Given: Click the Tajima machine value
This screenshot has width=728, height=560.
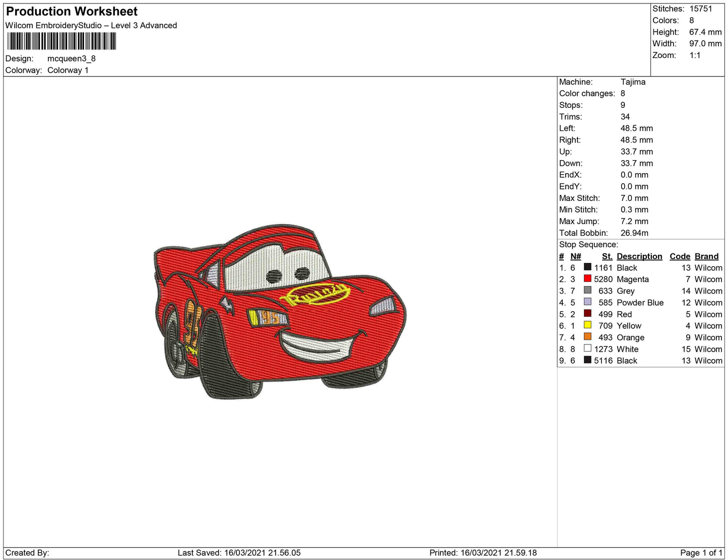Looking at the screenshot, I should click(633, 82).
